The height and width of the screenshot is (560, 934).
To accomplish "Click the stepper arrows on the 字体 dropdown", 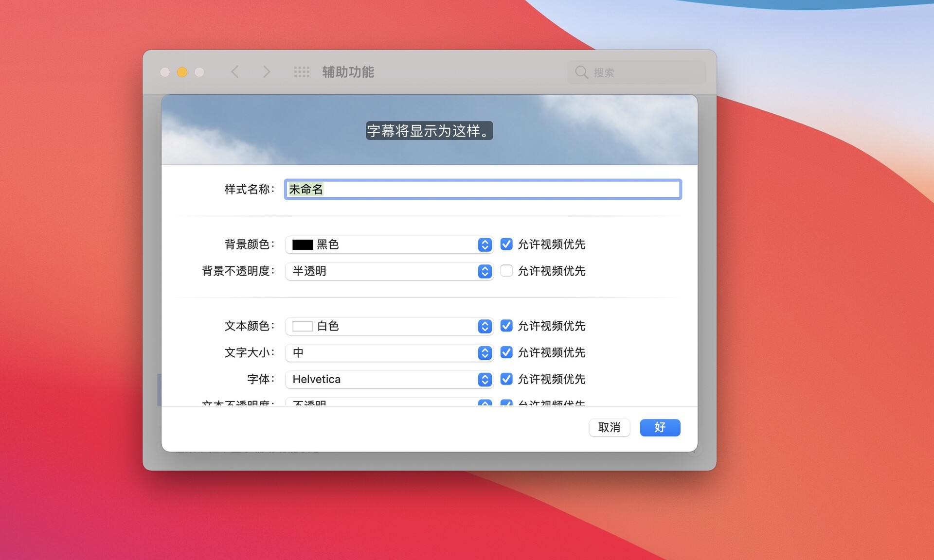I will (x=484, y=379).
